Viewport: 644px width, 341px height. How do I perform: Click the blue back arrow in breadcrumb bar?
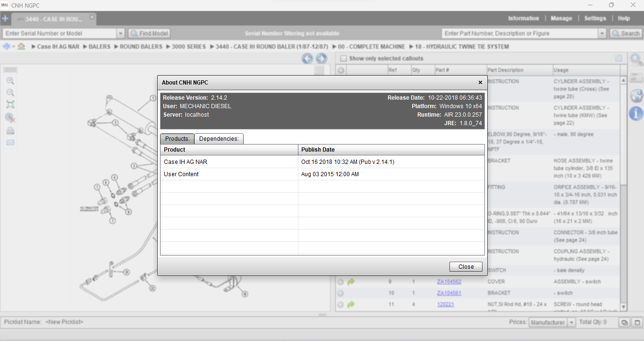pyautogui.click(x=7, y=46)
